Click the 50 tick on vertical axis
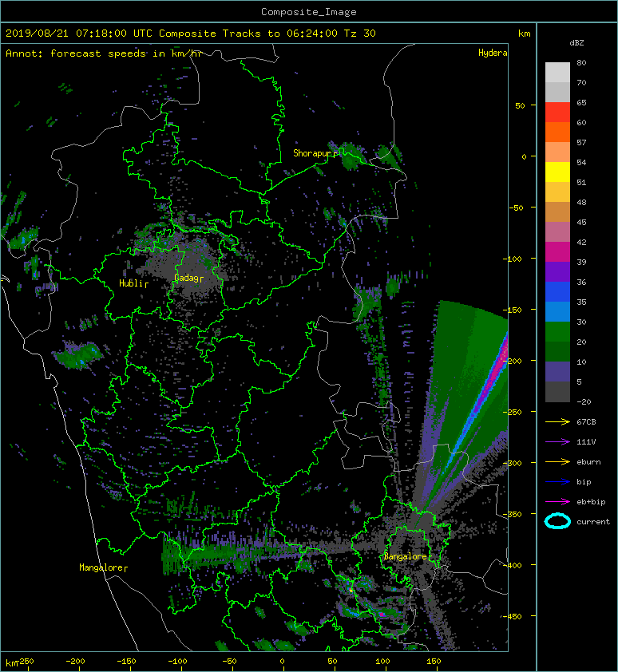Screen dimensions: 618x672 [520, 105]
